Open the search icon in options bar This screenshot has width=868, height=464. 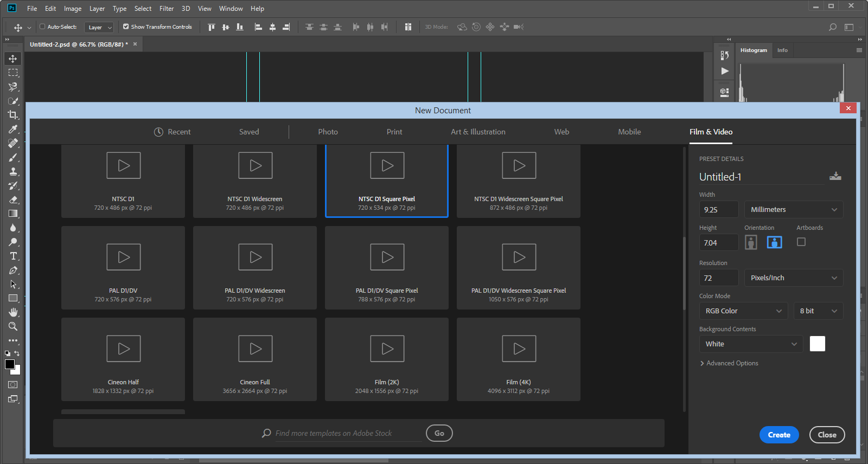click(x=833, y=27)
